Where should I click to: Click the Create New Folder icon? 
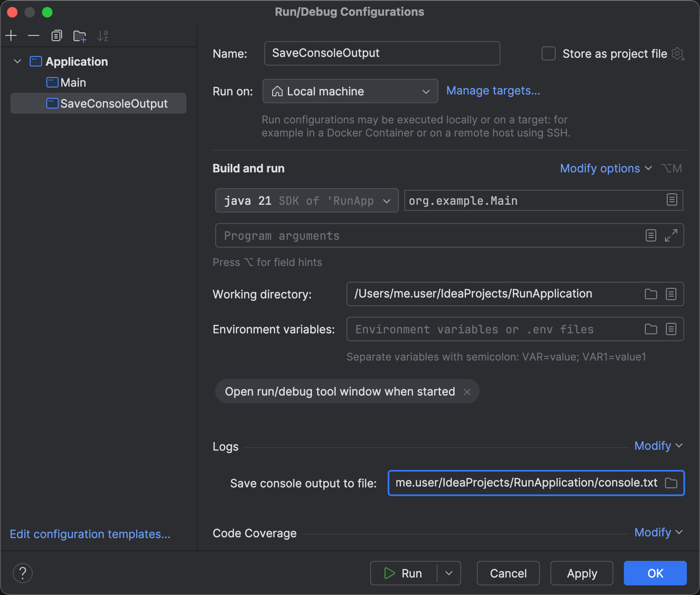80,36
